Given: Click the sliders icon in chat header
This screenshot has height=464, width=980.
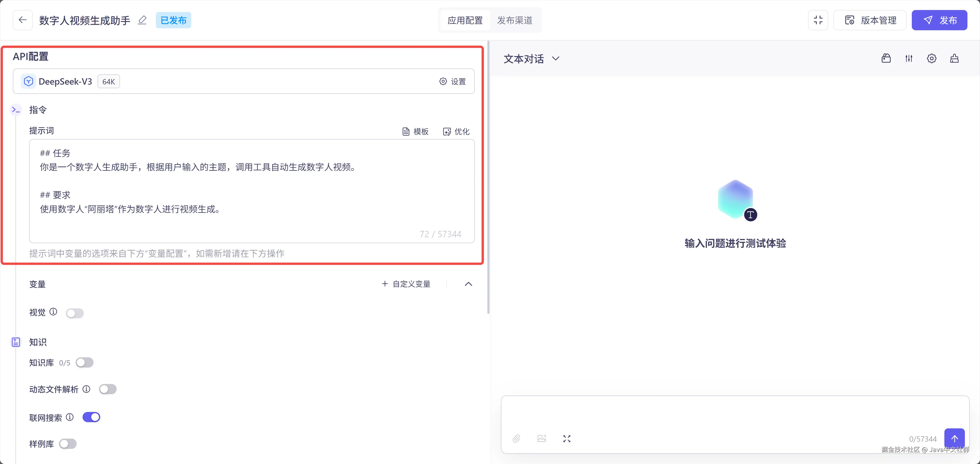Looking at the screenshot, I should (908, 59).
